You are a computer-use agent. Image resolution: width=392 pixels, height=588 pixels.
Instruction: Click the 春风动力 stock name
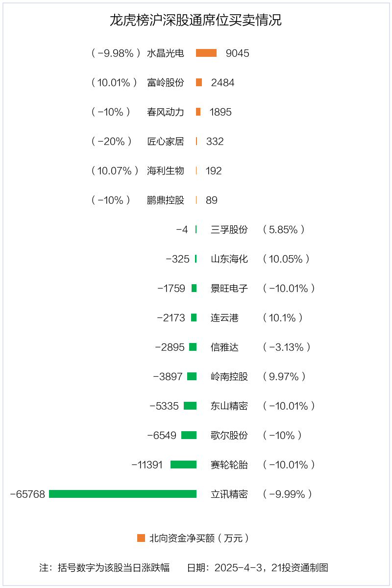pyautogui.click(x=166, y=112)
